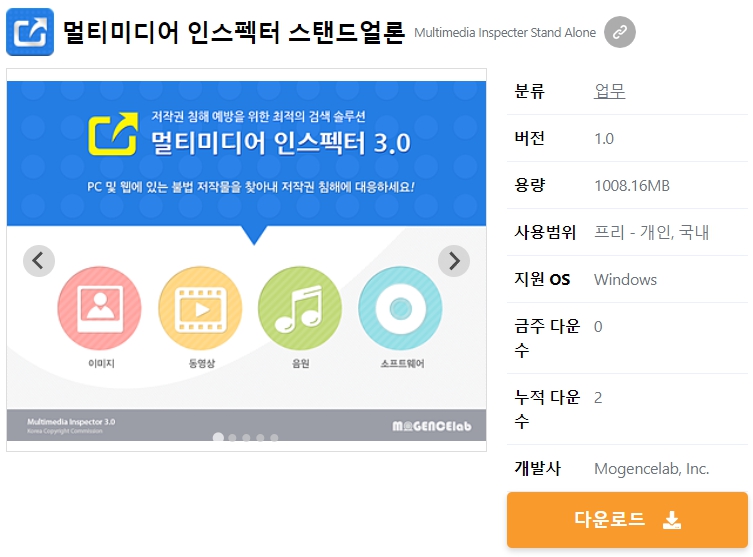Screen dimensions: 753x557
Task: Click the 버전 label
Action: pos(530,138)
